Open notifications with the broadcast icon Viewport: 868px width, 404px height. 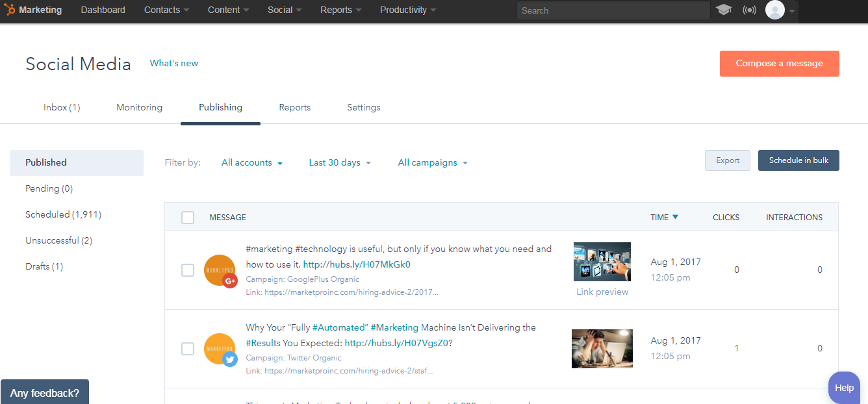click(x=749, y=10)
